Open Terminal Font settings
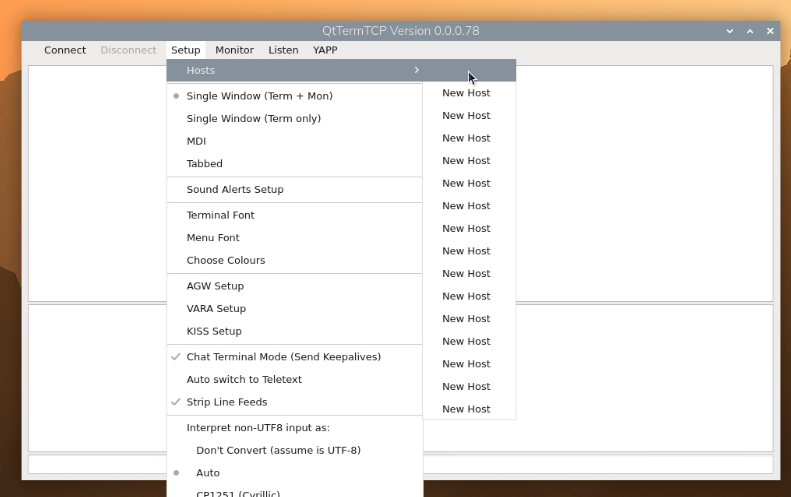 (220, 215)
